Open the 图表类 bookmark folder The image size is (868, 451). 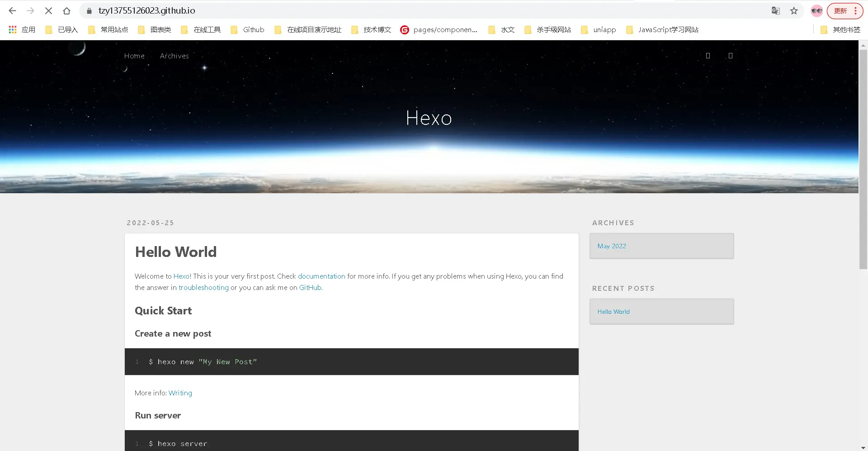point(155,29)
